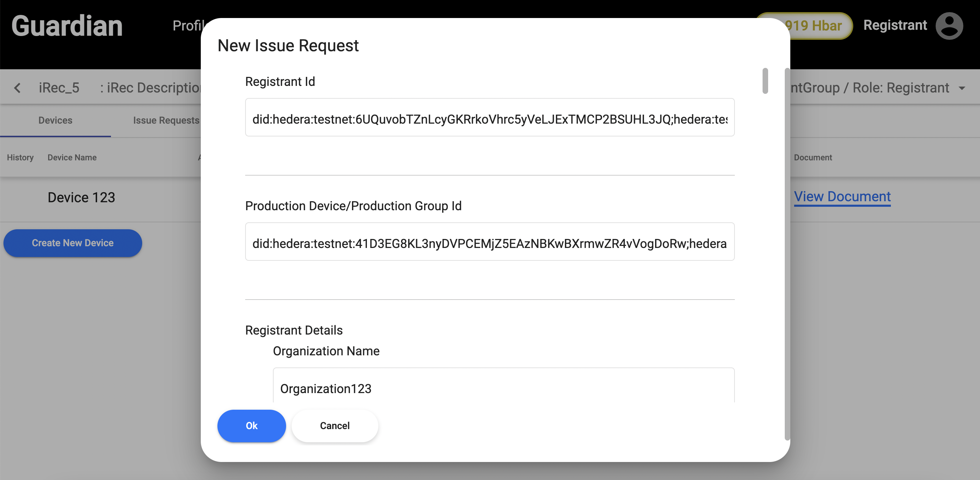Click the user avatar icon
980x480 pixels.
(949, 26)
